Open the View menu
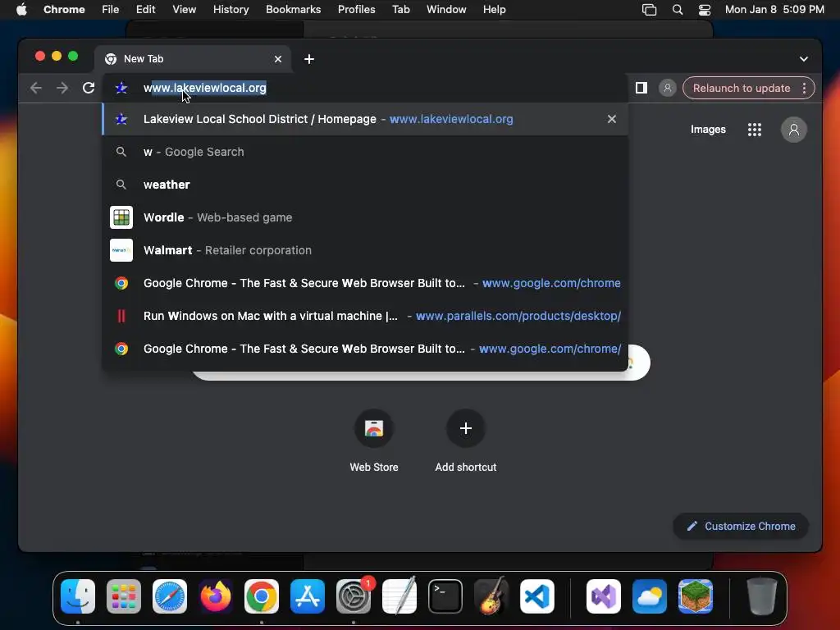This screenshot has height=630, width=840. (185, 10)
